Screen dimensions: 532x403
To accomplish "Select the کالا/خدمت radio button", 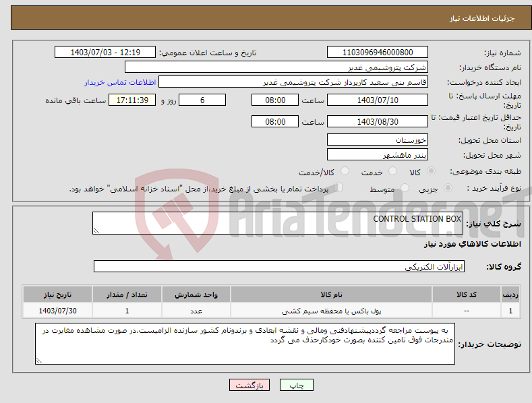I will pos(345,171).
